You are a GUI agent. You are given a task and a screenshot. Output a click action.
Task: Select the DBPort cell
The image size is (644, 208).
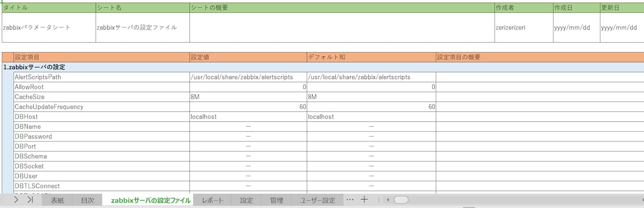pos(101,146)
